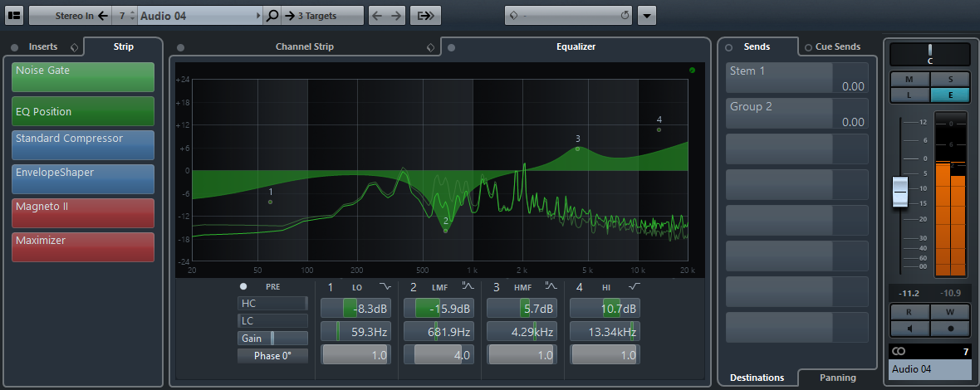Click band 1 gain -8.3dB field
Viewport: 980px width, 390px height.
355,308
